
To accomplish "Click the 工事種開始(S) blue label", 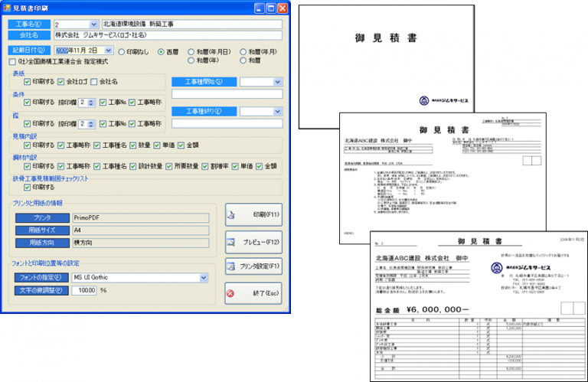I will (x=204, y=82).
